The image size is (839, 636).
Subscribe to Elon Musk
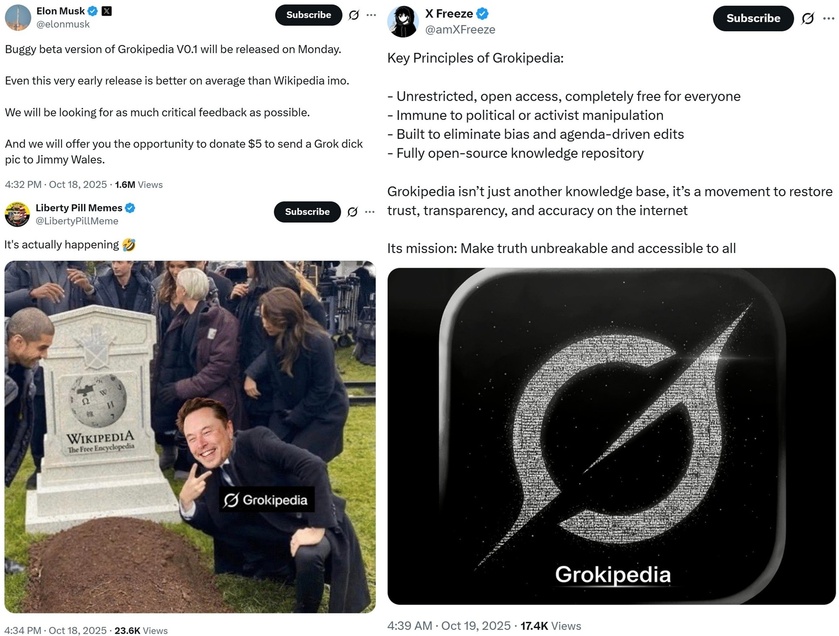(x=308, y=15)
